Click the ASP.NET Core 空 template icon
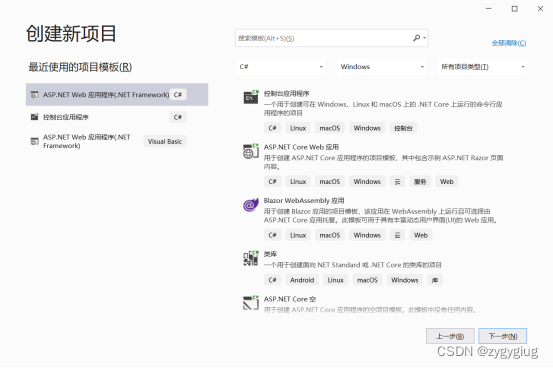 point(251,303)
